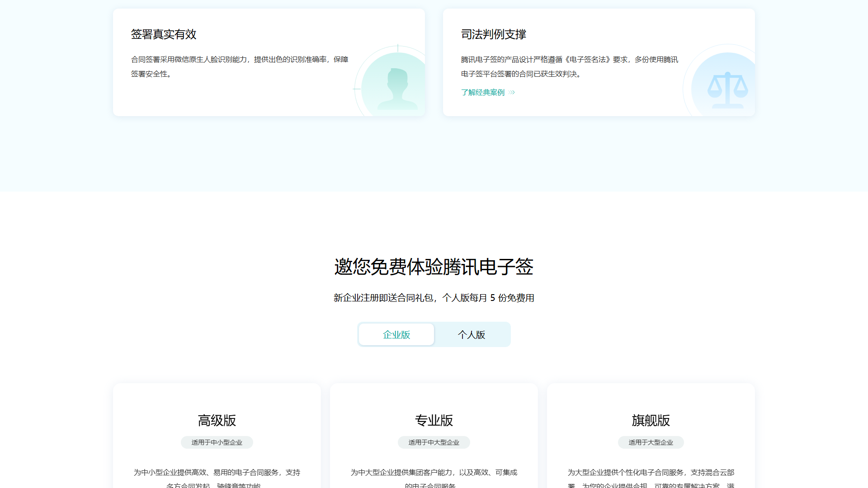Click the 为中小型企业提供高效 description
Viewport: 868px width, 488px height.
click(x=217, y=478)
